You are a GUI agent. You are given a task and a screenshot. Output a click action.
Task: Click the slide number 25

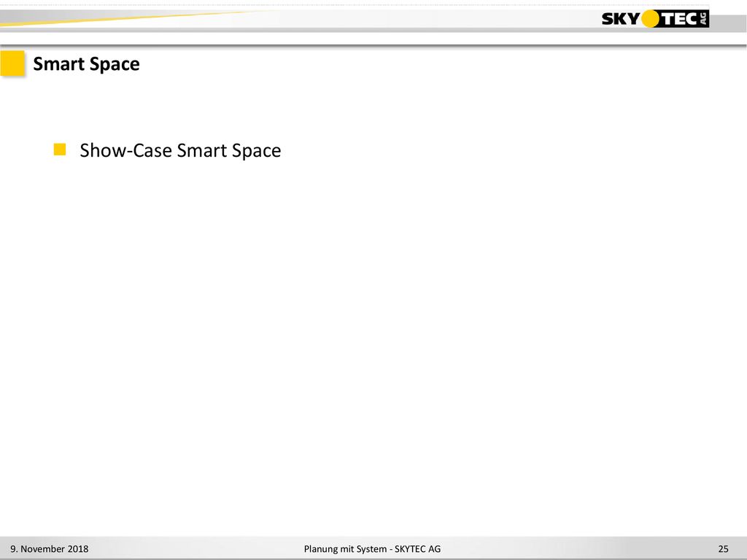tap(723, 548)
